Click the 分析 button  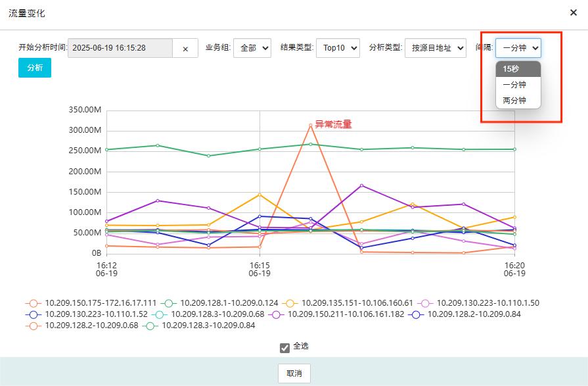coord(35,68)
